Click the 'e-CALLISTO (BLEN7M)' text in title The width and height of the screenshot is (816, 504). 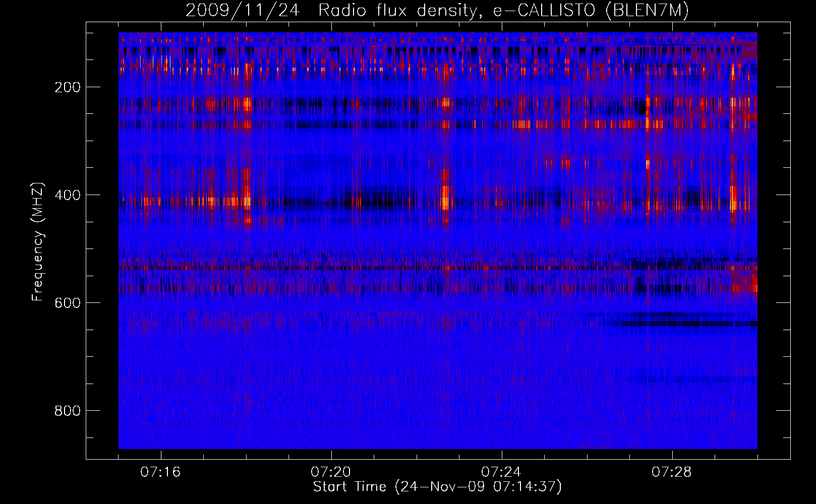click(x=591, y=11)
